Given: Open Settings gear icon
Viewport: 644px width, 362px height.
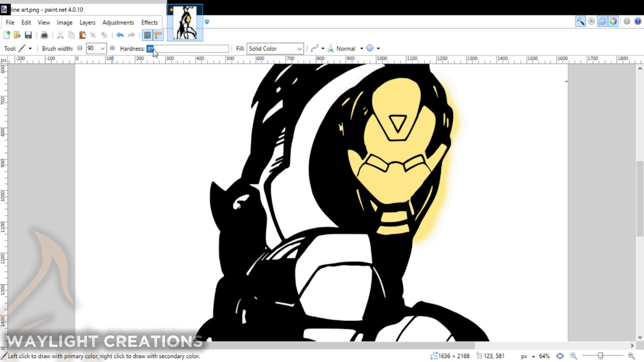Looking at the screenshot, I should tap(627, 21).
